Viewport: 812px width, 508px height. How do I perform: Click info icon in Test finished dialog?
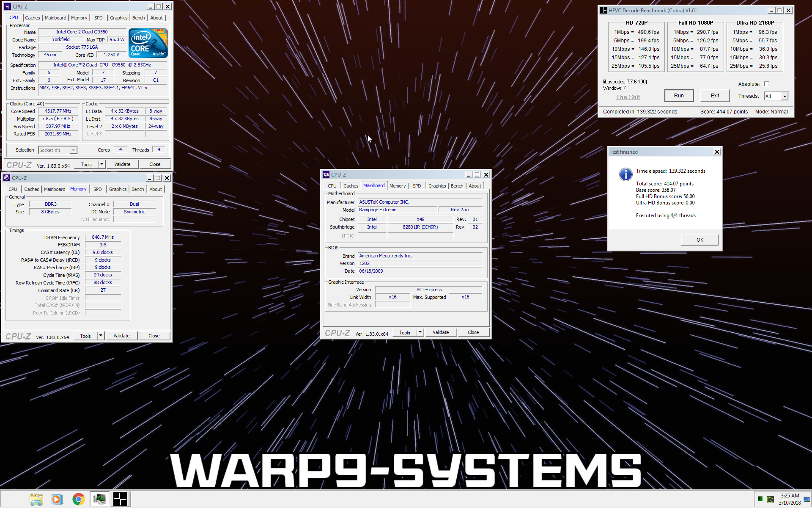click(625, 174)
